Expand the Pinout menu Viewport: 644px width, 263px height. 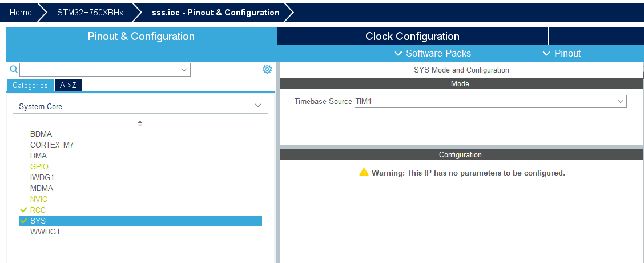(x=562, y=54)
